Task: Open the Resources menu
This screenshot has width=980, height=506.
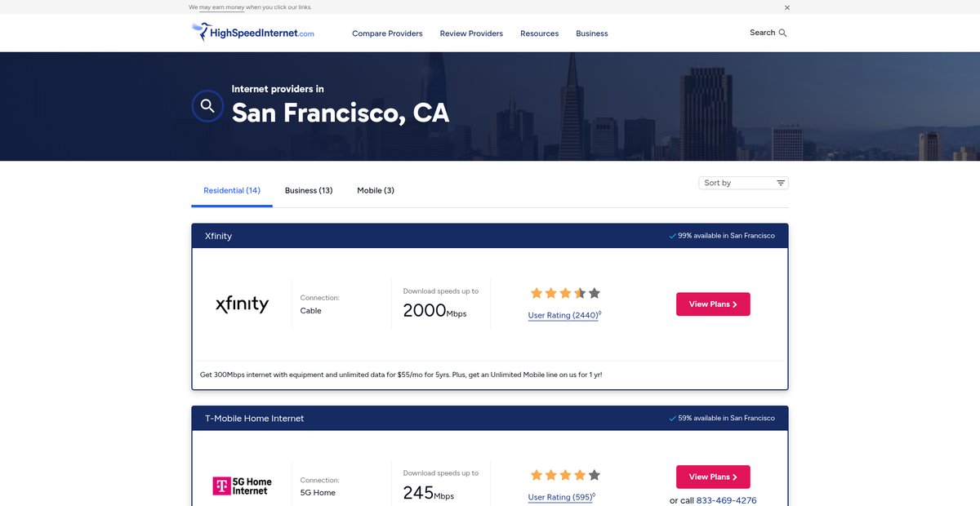Action: [540, 33]
